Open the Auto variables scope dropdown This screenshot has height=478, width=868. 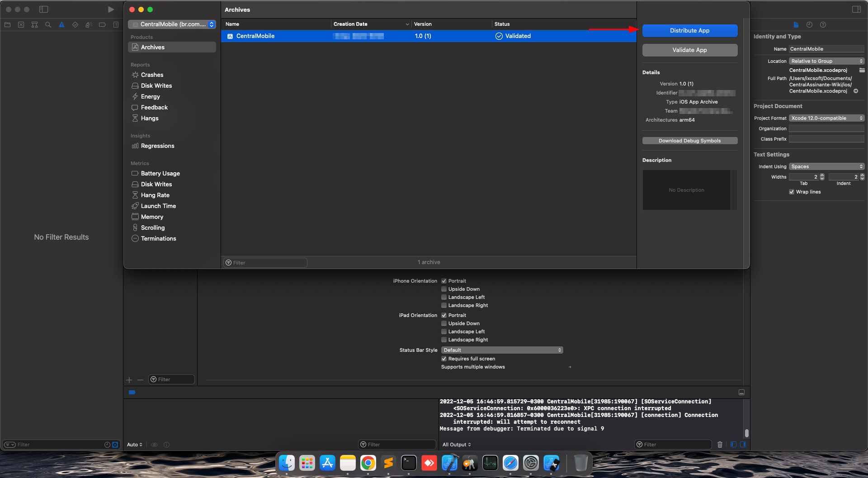pos(135,445)
